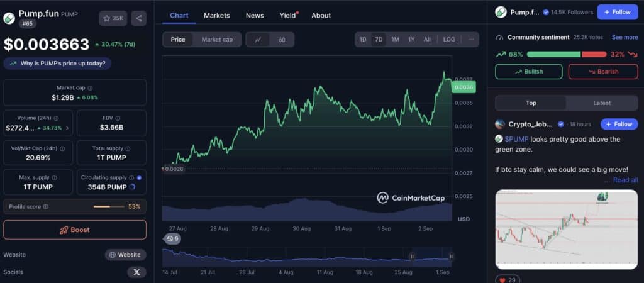Expand the Volume (24h) details chevron
The image size is (644, 283).
coord(67,128)
